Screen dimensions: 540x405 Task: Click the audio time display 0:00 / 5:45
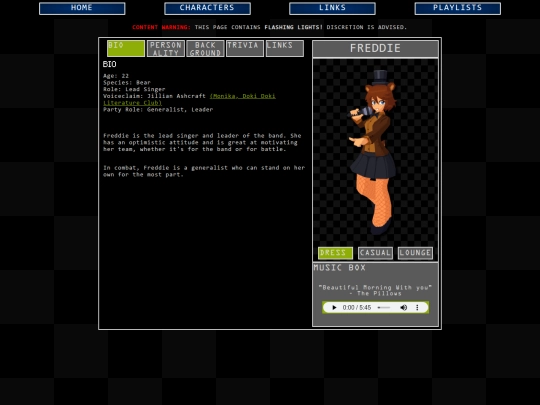[357, 308]
